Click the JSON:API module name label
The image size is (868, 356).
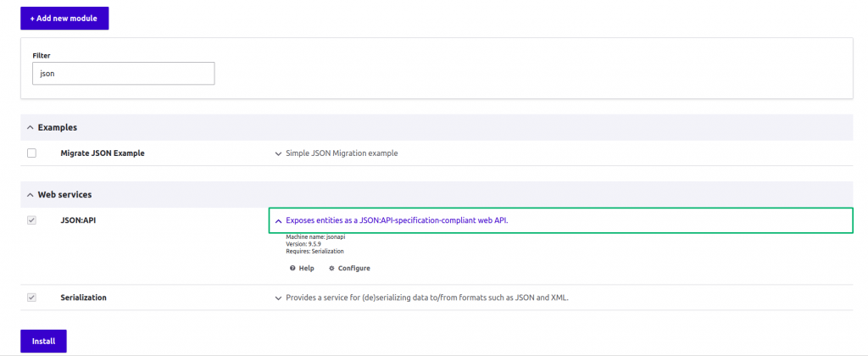77,220
